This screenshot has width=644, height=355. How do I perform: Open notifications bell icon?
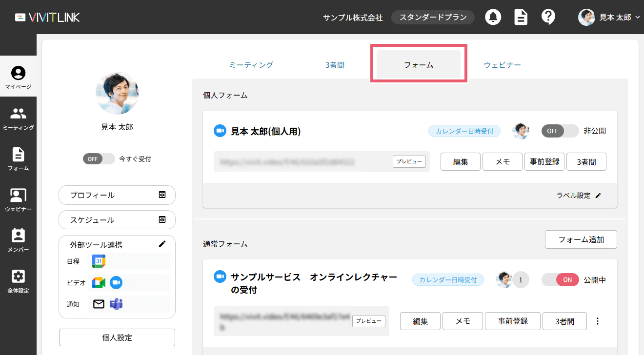pyautogui.click(x=493, y=17)
